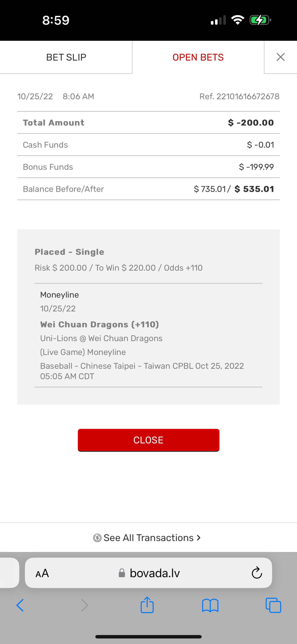
Task: Open Safari text size AA menu
Action: click(42, 573)
